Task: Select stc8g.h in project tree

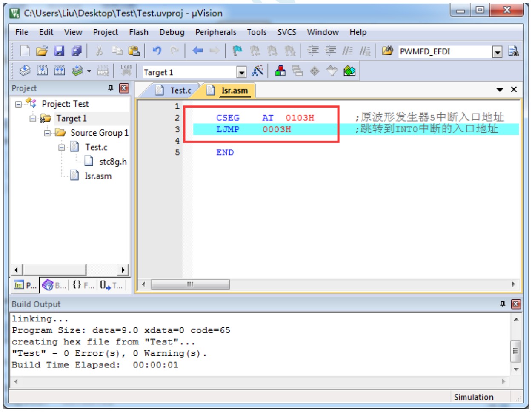Action: 113,162
